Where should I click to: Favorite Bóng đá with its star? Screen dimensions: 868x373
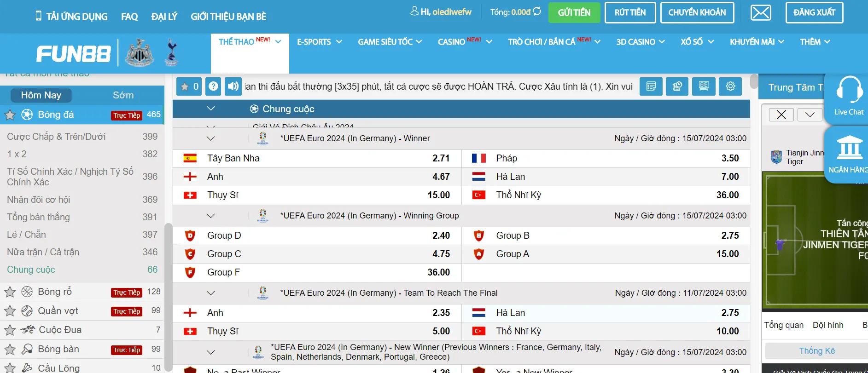10,115
